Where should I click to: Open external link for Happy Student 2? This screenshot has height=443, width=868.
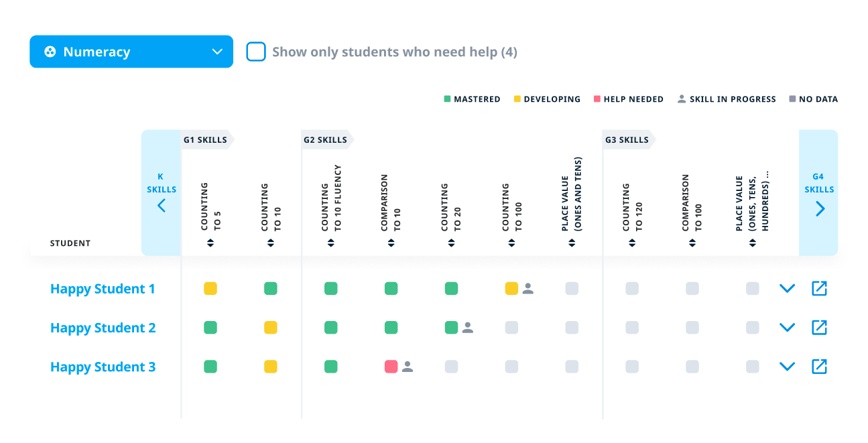819,327
